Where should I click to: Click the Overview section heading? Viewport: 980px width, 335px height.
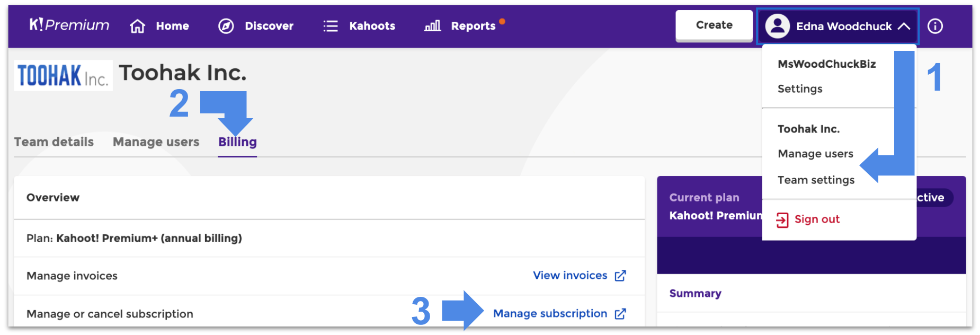(x=53, y=198)
